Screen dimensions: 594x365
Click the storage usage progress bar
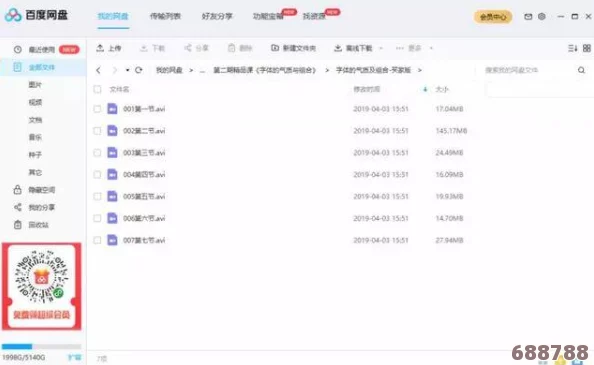click(42, 346)
